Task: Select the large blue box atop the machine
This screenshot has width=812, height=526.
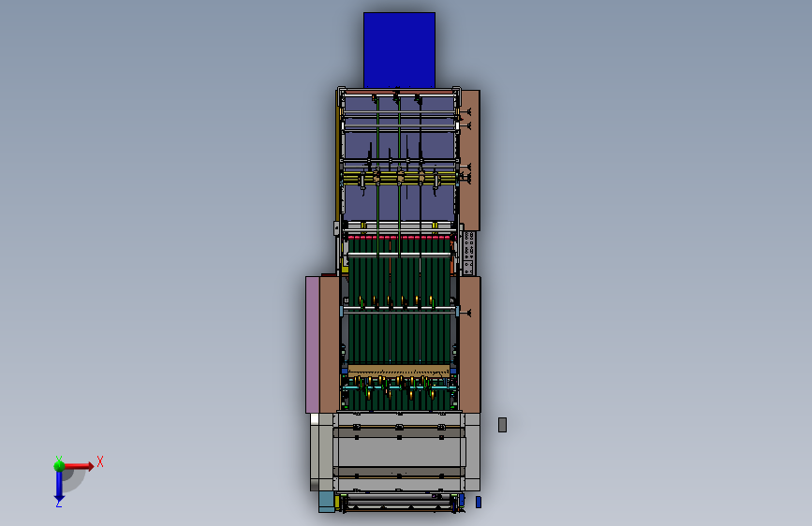Action: click(x=399, y=51)
